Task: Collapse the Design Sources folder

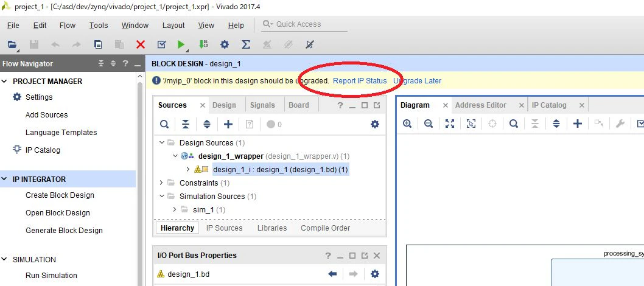Action: coord(161,143)
